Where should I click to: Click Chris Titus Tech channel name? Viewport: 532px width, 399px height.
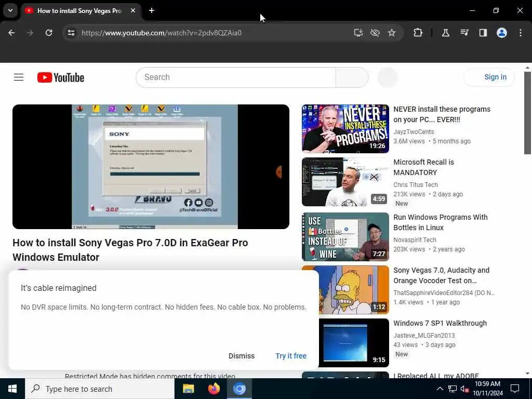416,184
